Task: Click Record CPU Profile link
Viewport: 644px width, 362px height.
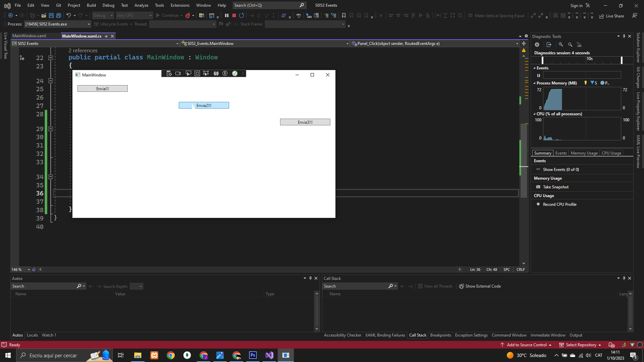Action: coord(559,204)
